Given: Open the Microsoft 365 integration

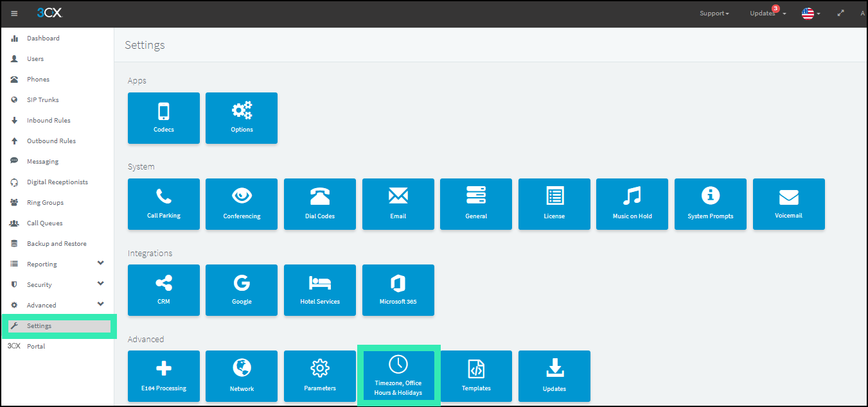Looking at the screenshot, I should pos(398,290).
